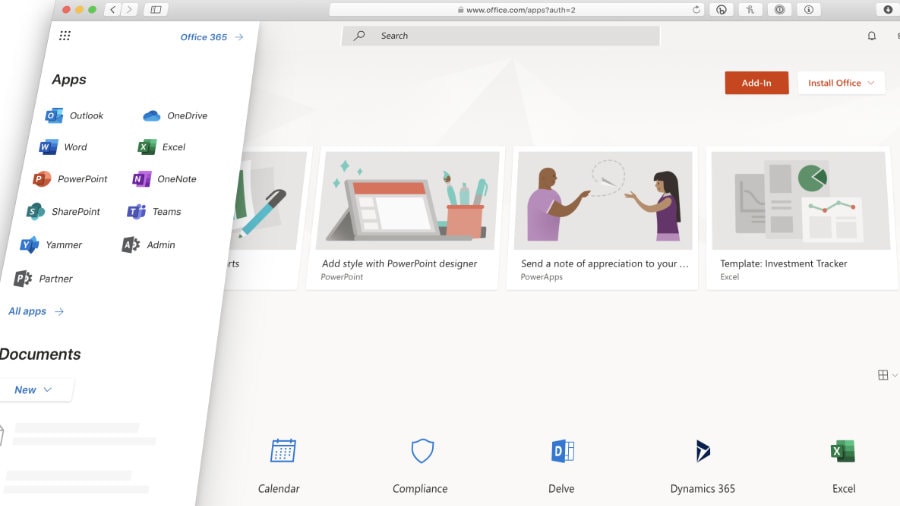Image resolution: width=900 pixels, height=506 pixels.
Task: Open the All apps link
Action: pyautogui.click(x=36, y=312)
